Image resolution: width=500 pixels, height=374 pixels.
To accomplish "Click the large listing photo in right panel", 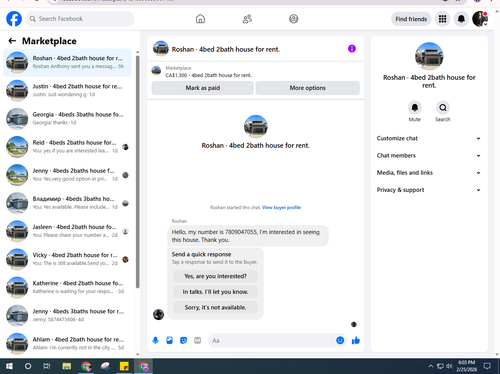I will pos(429,56).
